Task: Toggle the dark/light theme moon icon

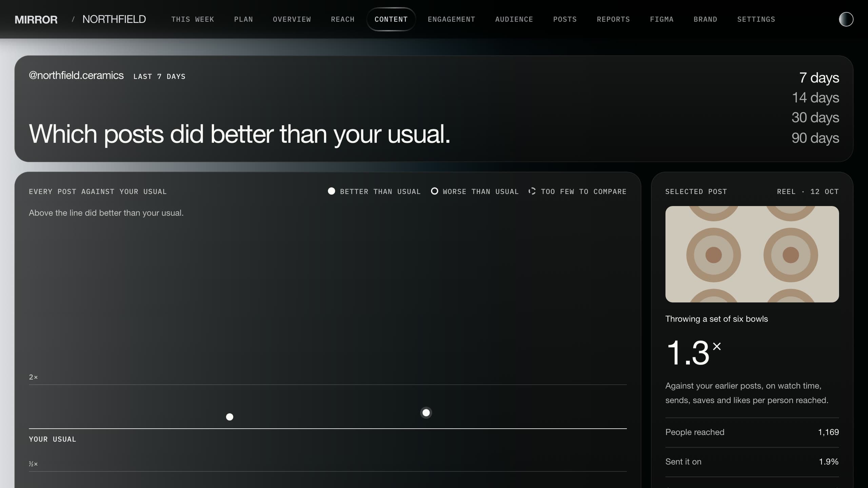Action: pyautogui.click(x=846, y=19)
